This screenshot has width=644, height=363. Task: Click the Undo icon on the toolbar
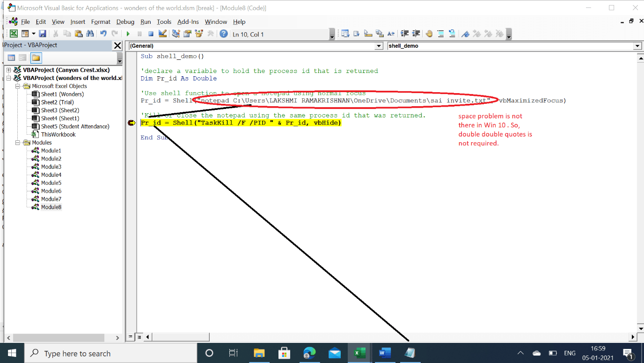(x=102, y=33)
